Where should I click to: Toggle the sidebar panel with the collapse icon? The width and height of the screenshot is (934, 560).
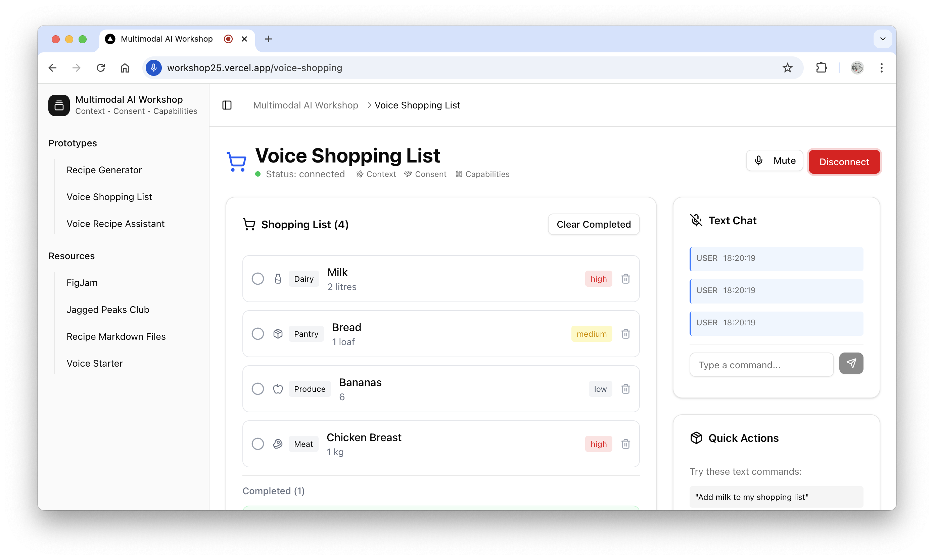226,105
